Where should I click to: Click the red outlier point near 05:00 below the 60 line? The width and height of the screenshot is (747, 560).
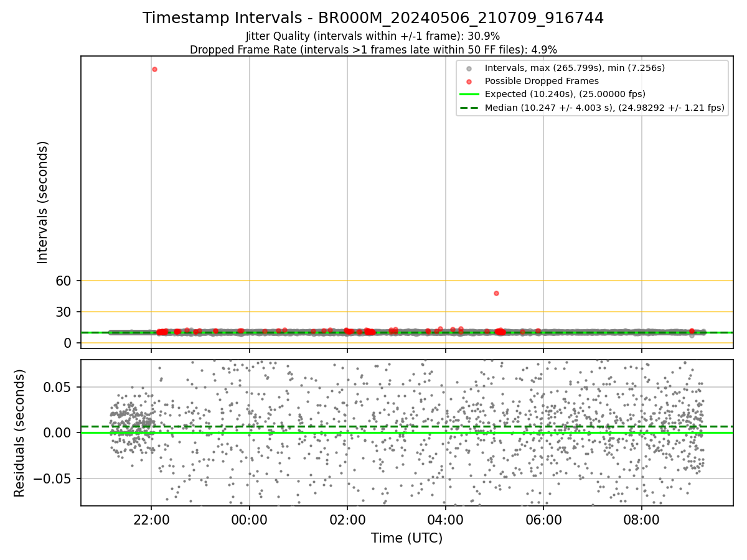496,293
